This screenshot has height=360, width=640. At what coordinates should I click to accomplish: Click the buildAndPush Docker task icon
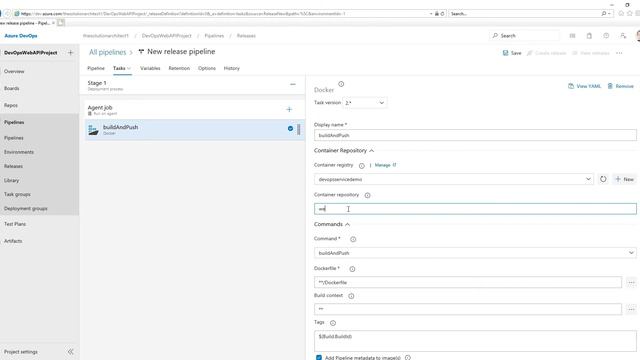(93, 130)
